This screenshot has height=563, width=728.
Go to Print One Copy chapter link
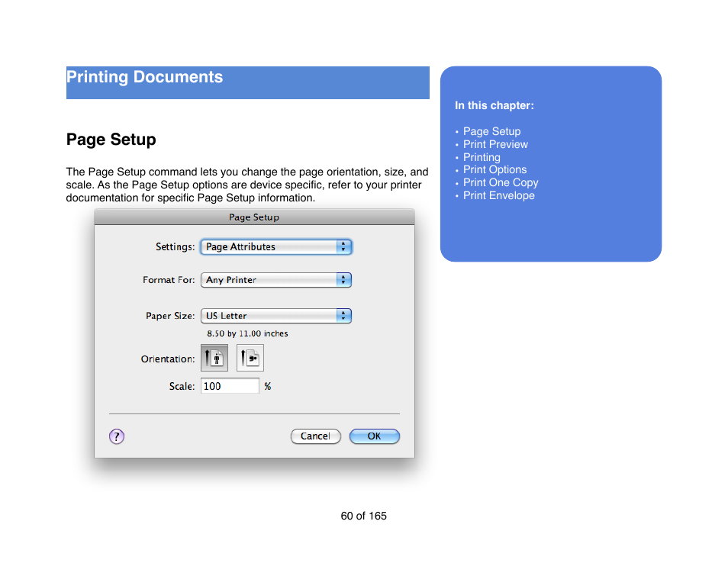pyautogui.click(x=501, y=183)
